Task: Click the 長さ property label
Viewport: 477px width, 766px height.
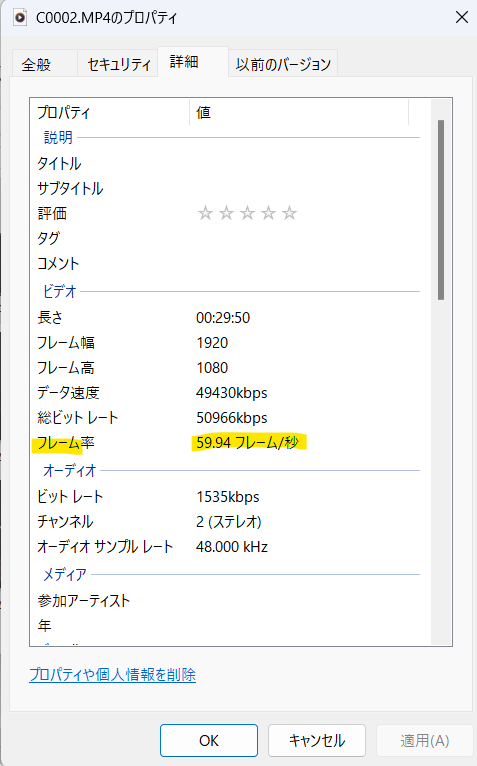Action: click(x=50, y=318)
